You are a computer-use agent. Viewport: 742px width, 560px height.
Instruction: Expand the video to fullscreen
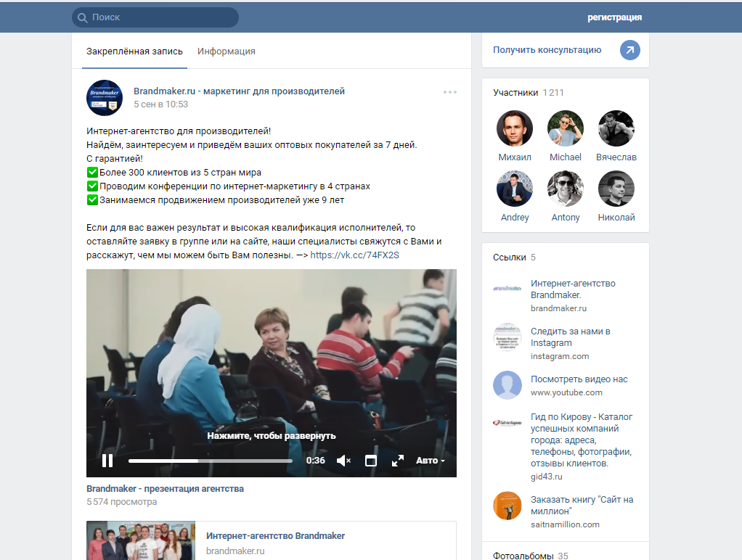[x=398, y=461]
